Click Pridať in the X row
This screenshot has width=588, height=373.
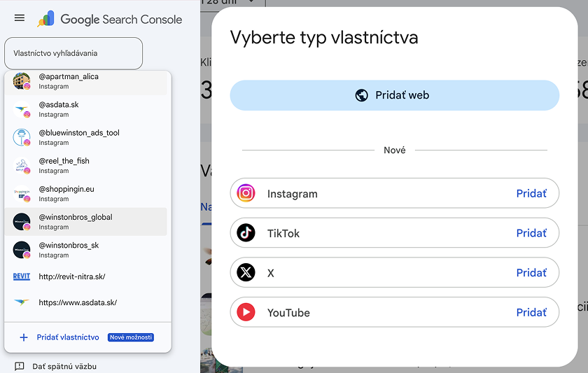coord(531,272)
